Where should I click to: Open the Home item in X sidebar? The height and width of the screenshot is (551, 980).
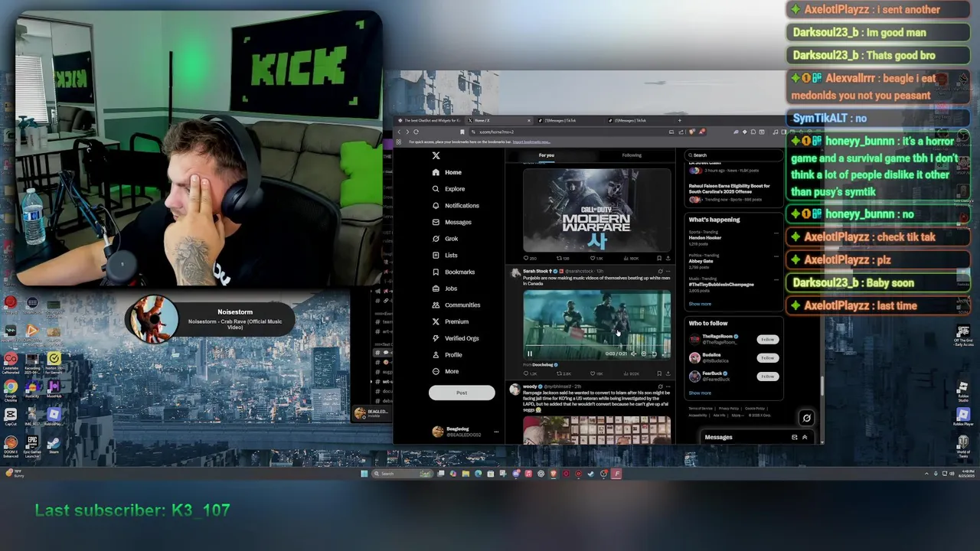pyautogui.click(x=446, y=172)
